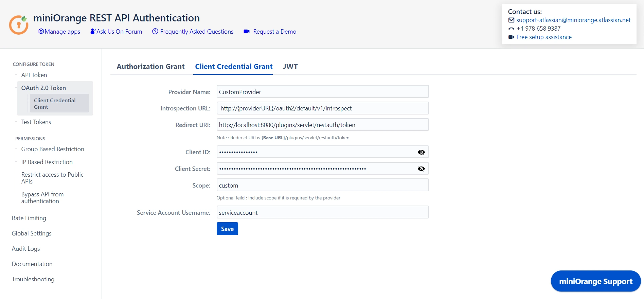Click the Redirect URI input field
Screen dimensions: 644x299
click(323, 125)
